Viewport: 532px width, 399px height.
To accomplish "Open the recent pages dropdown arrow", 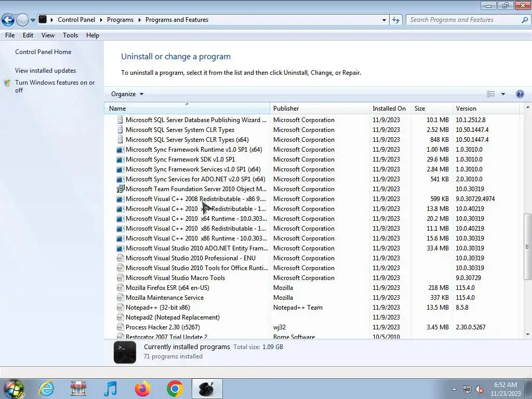I will tap(33, 20).
